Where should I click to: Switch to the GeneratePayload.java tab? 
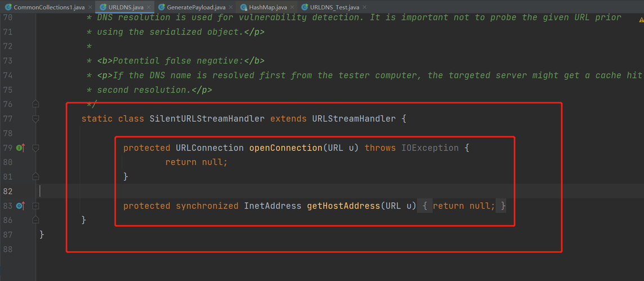point(196,7)
